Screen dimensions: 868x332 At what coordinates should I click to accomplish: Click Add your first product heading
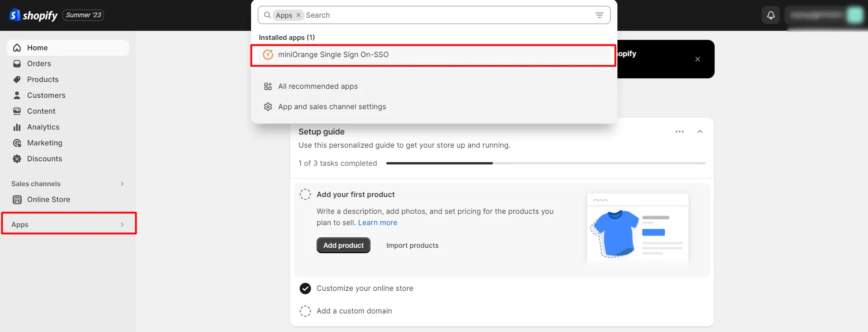pyautogui.click(x=356, y=194)
